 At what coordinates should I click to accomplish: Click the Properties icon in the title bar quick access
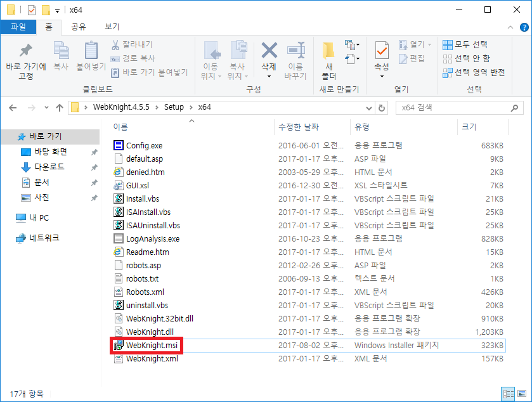pos(32,10)
